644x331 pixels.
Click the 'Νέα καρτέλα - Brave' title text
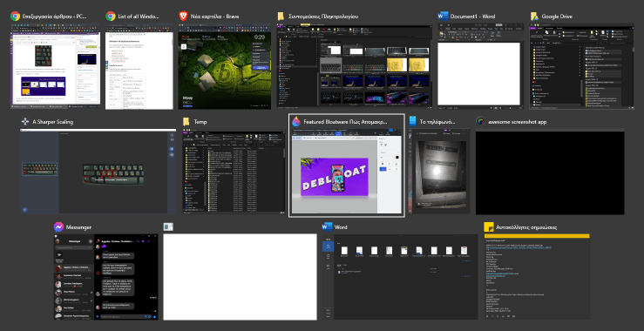point(214,17)
